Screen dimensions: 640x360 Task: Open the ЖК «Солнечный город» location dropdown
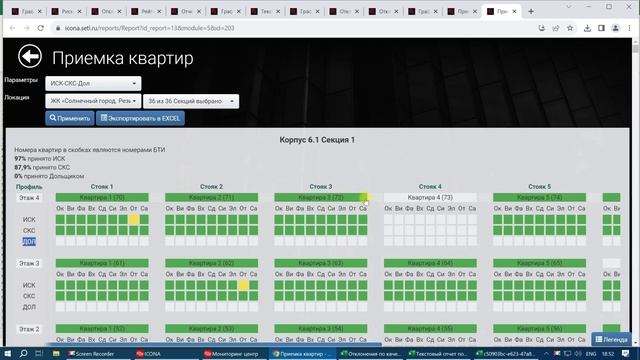click(93, 101)
